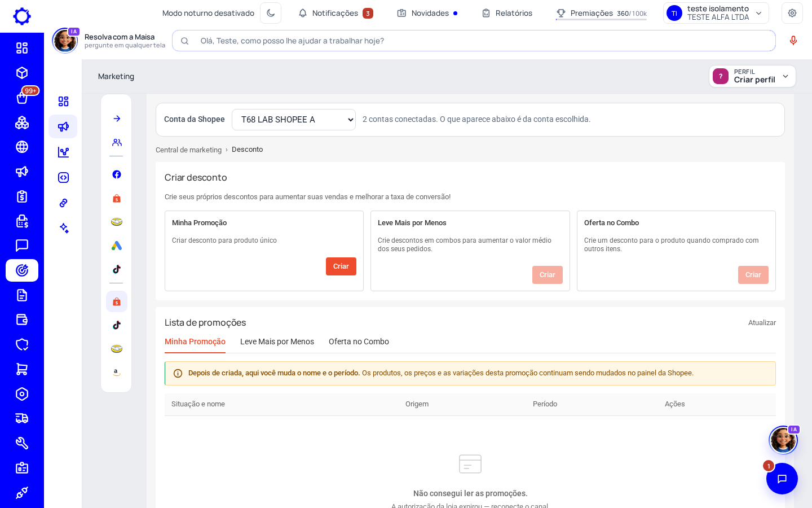Open the shopping cart icon in the blue sidebar
812x508 pixels.
[x=22, y=369]
